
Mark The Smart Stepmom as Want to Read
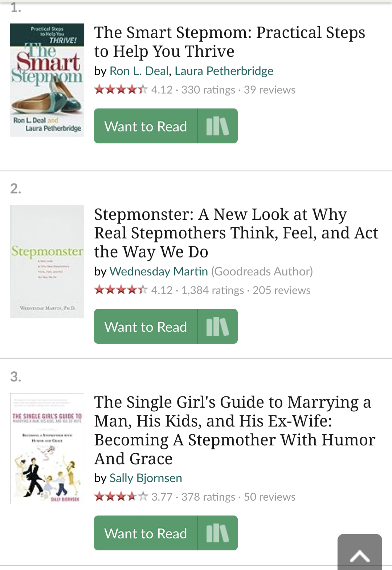click(146, 126)
